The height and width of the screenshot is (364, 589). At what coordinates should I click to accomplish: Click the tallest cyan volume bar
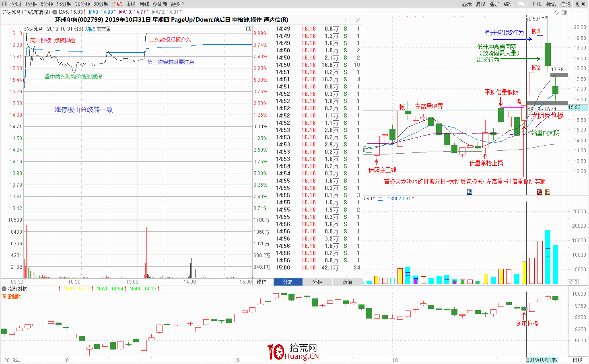[x=548, y=257]
